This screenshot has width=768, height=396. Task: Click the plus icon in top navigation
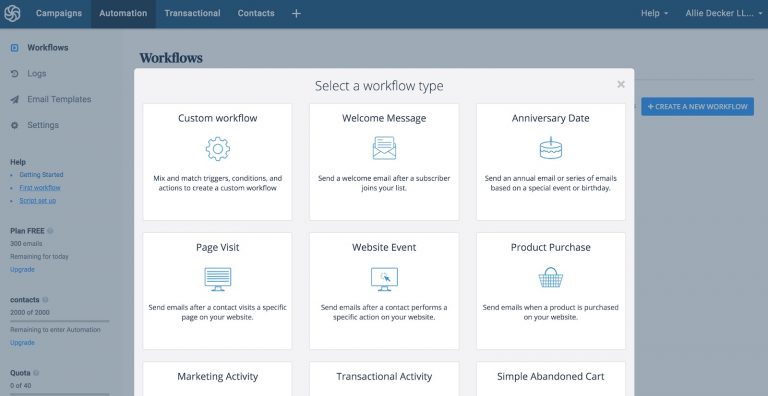coord(296,14)
